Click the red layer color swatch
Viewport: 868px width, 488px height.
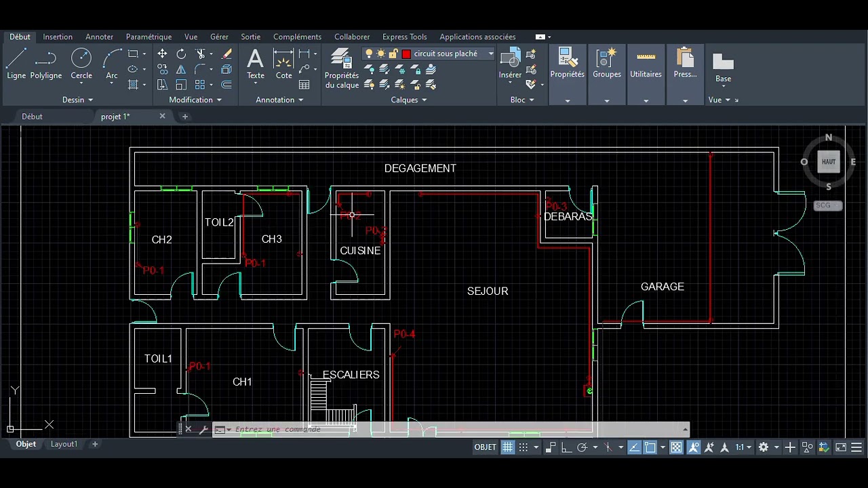click(406, 54)
